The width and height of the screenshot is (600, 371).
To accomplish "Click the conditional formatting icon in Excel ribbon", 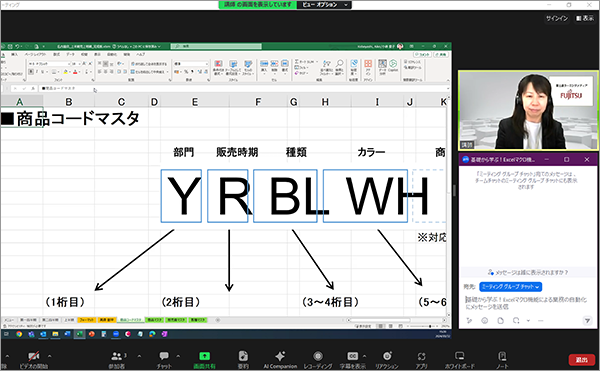I will click(218, 64).
